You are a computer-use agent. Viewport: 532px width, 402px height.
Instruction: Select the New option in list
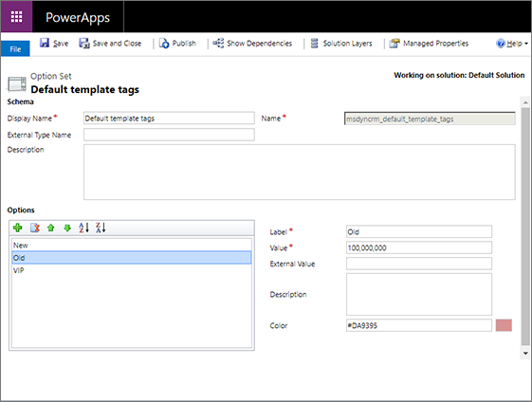coord(132,245)
